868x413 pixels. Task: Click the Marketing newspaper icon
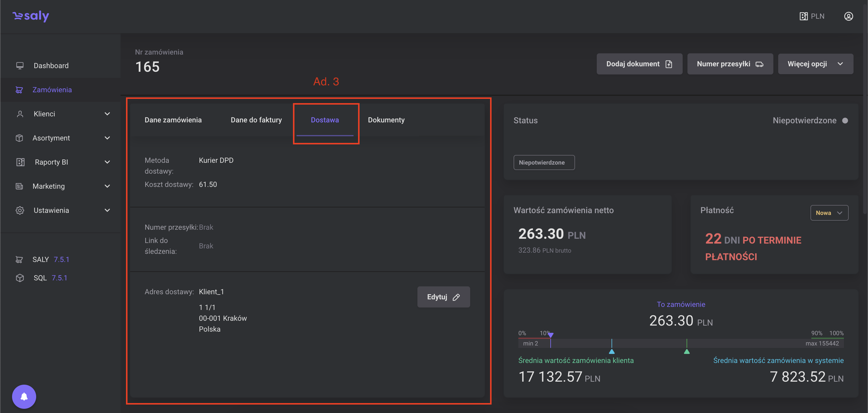click(x=20, y=186)
